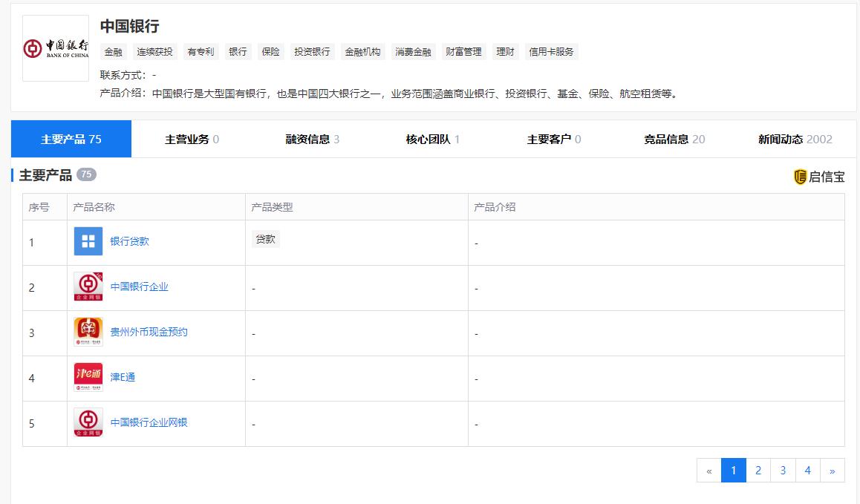Go to page 1 of products
The width and height of the screenshot is (860, 504).
(733, 471)
